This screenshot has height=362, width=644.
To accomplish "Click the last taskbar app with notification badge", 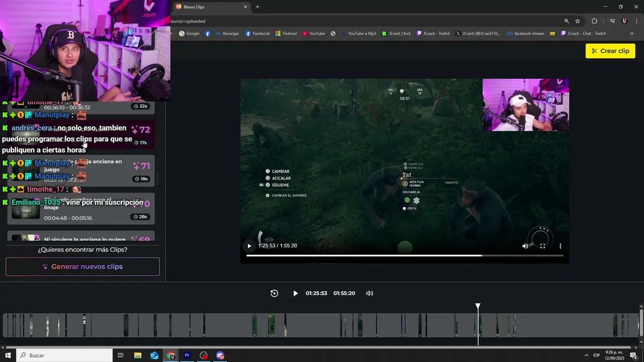I will pos(220,355).
